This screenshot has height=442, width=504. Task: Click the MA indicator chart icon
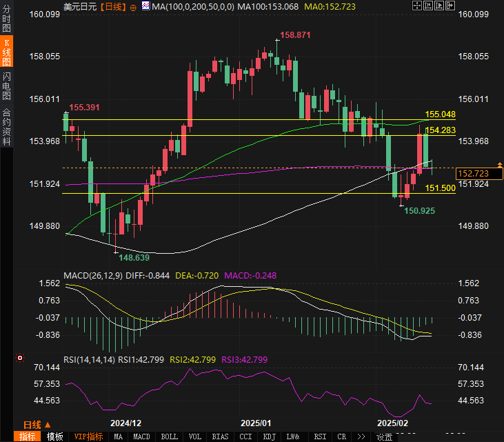coord(145,6)
